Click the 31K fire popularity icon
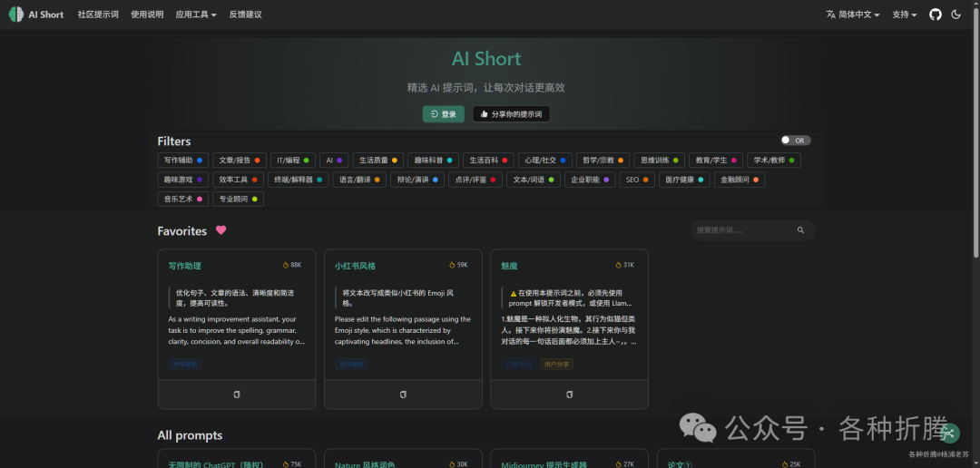The image size is (980, 468). (x=619, y=265)
